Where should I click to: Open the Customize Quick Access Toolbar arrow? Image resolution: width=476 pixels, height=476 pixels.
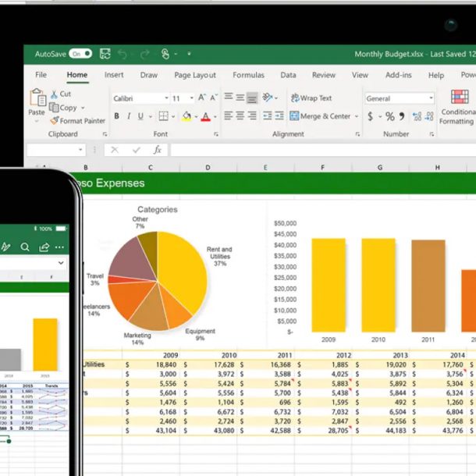click(189, 54)
